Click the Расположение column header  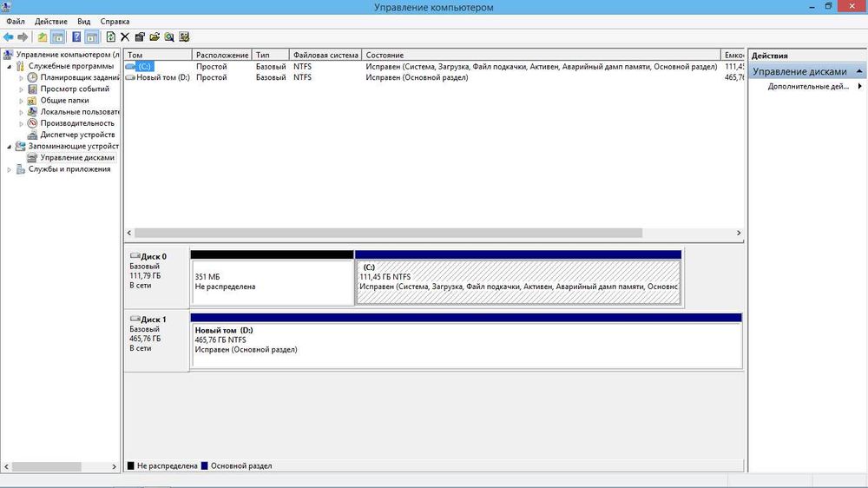(x=222, y=55)
